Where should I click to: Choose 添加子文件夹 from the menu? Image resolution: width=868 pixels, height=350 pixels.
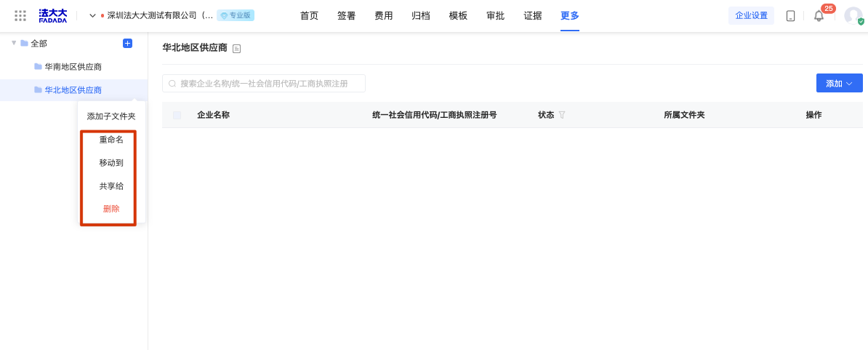[x=111, y=116]
